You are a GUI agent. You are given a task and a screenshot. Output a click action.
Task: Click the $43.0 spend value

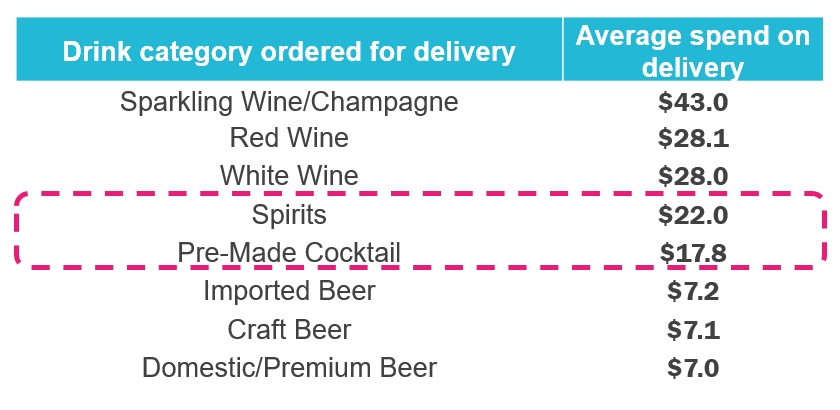coord(693,102)
